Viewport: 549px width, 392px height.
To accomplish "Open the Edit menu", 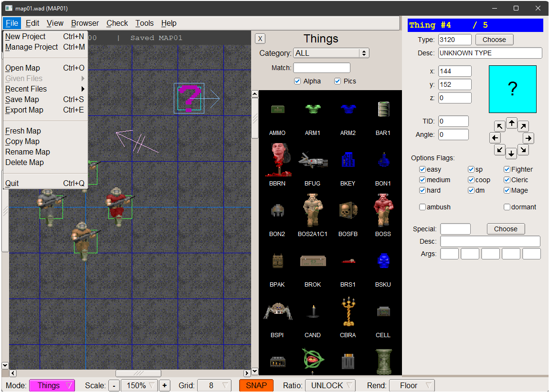I will pyautogui.click(x=32, y=23).
